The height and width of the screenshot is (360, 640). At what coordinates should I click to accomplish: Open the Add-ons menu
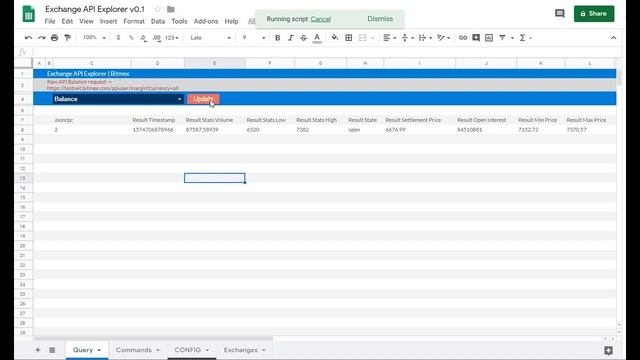(206, 21)
